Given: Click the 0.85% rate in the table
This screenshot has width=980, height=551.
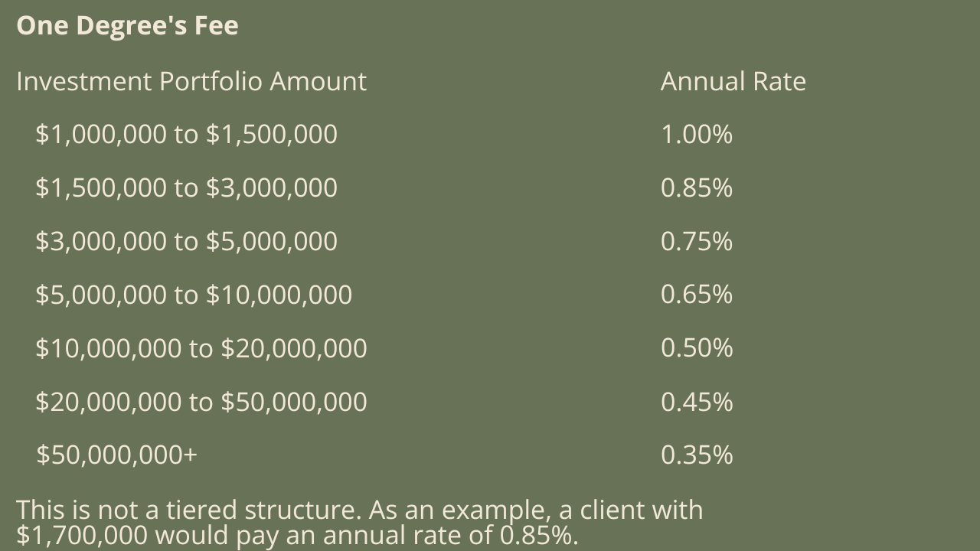Looking at the screenshot, I should (696, 187).
